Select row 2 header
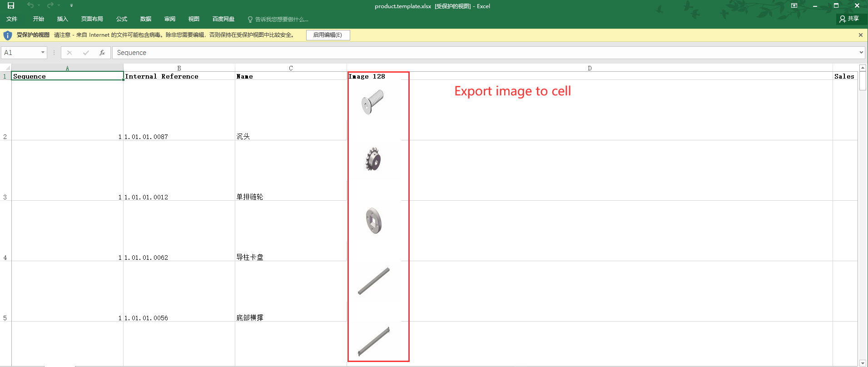 tap(5, 110)
